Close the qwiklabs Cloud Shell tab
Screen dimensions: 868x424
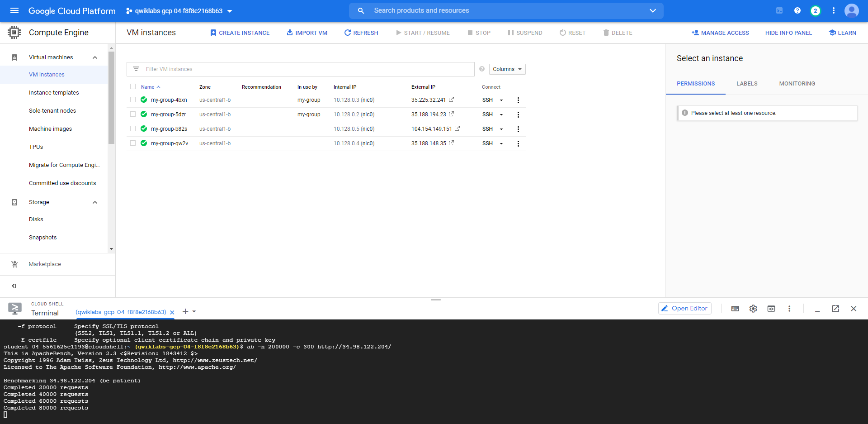[172, 312]
